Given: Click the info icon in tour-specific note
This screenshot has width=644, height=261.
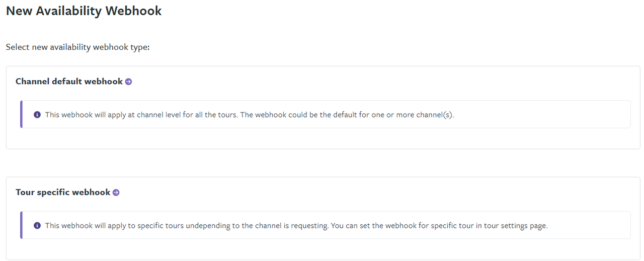Looking at the screenshot, I should point(37,225).
